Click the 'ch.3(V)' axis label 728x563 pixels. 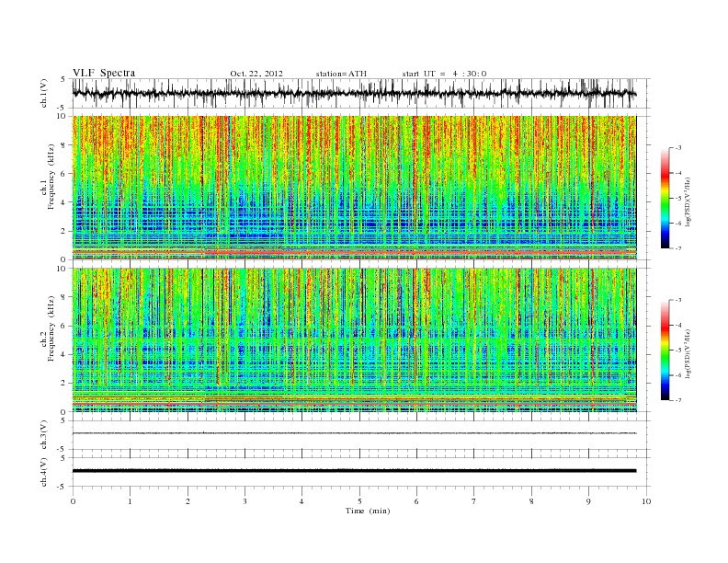click(x=44, y=435)
